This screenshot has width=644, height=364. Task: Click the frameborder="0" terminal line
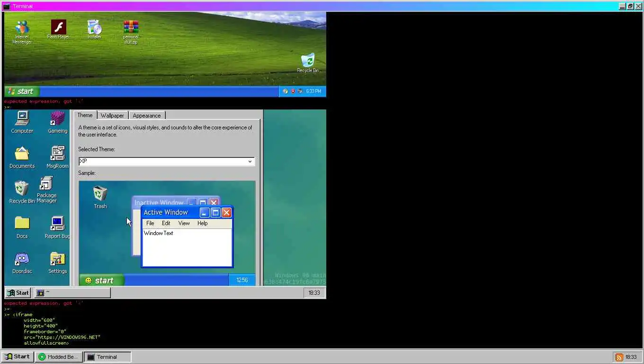point(45,332)
